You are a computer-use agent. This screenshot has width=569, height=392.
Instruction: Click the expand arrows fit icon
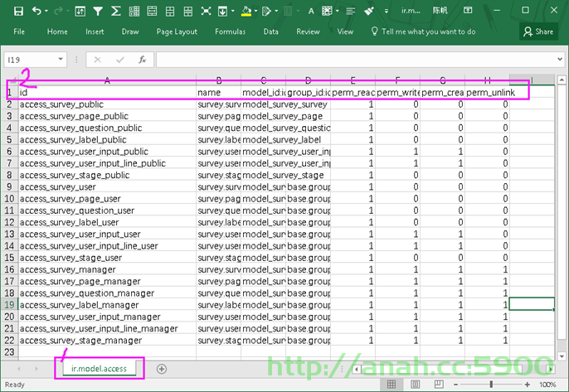click(206, 12)
